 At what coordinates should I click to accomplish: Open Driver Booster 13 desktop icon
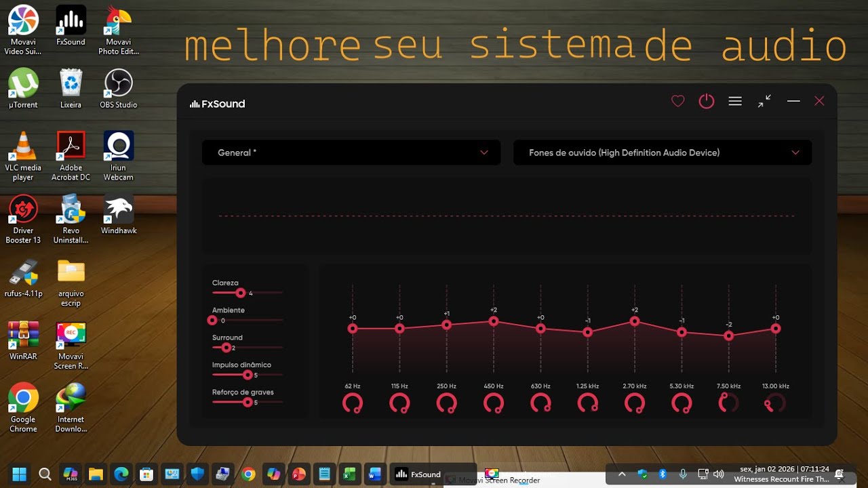pyautogui.click(x=23, y=219)
